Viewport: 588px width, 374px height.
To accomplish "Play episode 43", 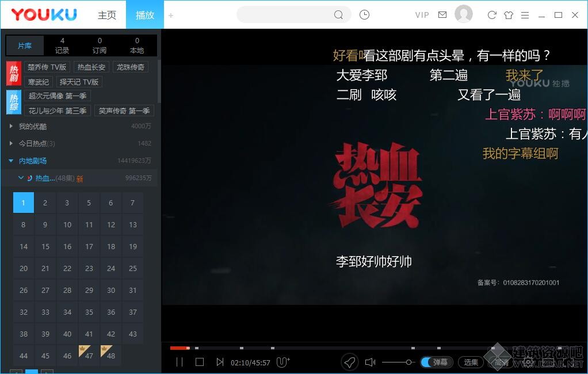I will [133, 334].
